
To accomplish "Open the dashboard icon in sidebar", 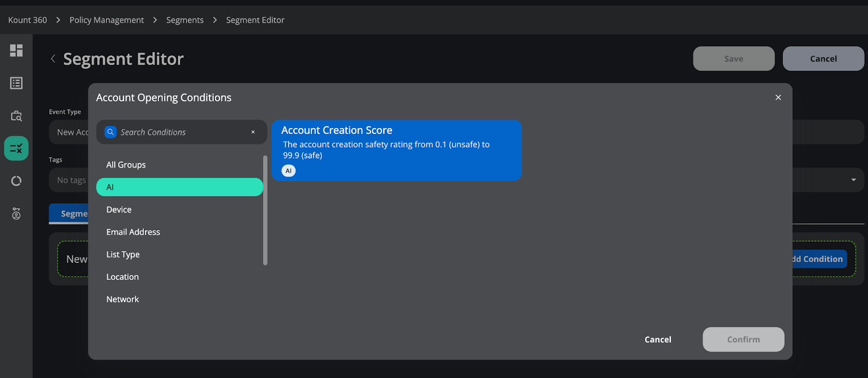I will coord(16,50).
